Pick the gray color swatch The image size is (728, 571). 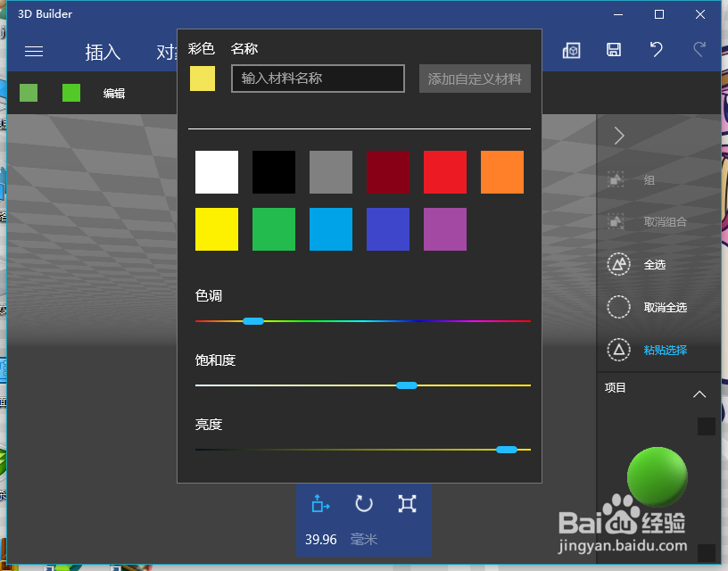click(x=331, y=172)
